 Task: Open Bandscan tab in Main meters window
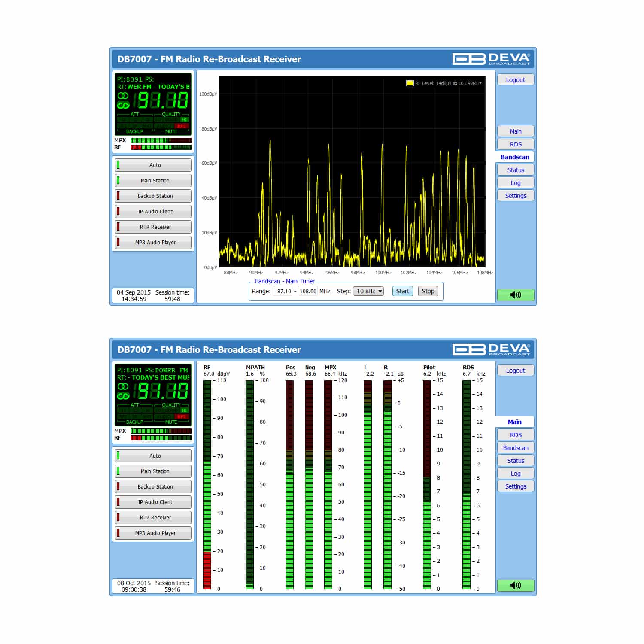pyautogui.click(x=516, y=447)
